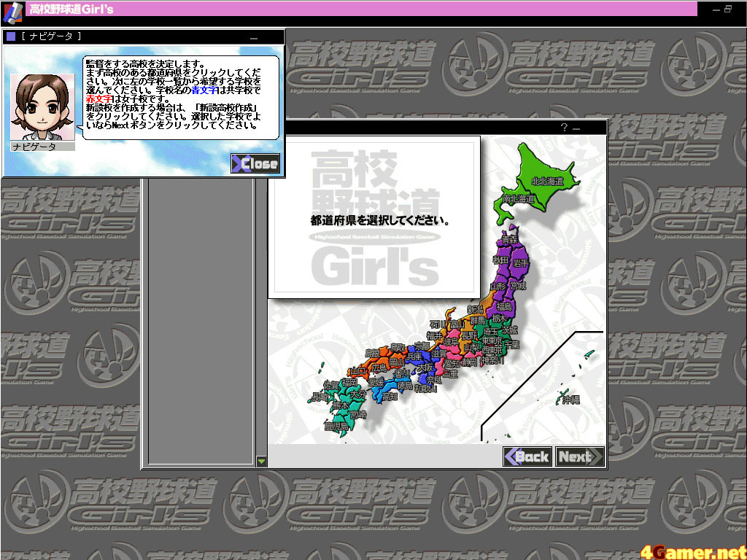
Task: Click the school list scroll-down arrow
Action: tap(261, 461)
